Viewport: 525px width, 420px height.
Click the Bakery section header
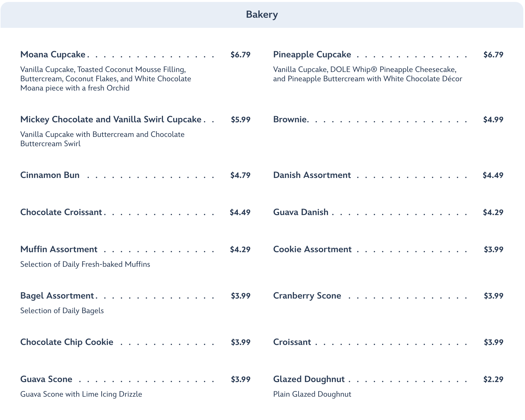pyautogui.click(x=262, y=15)
